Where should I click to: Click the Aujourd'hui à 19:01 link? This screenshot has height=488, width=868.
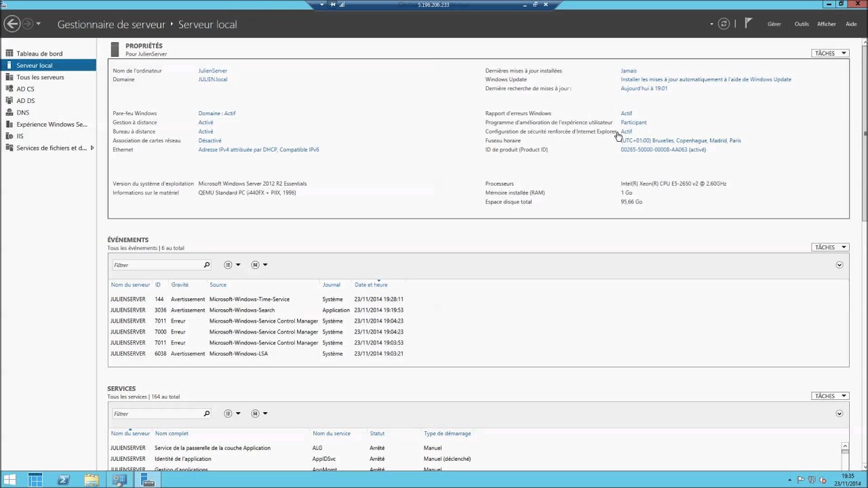pyautogui.click(x=644, y=88)
